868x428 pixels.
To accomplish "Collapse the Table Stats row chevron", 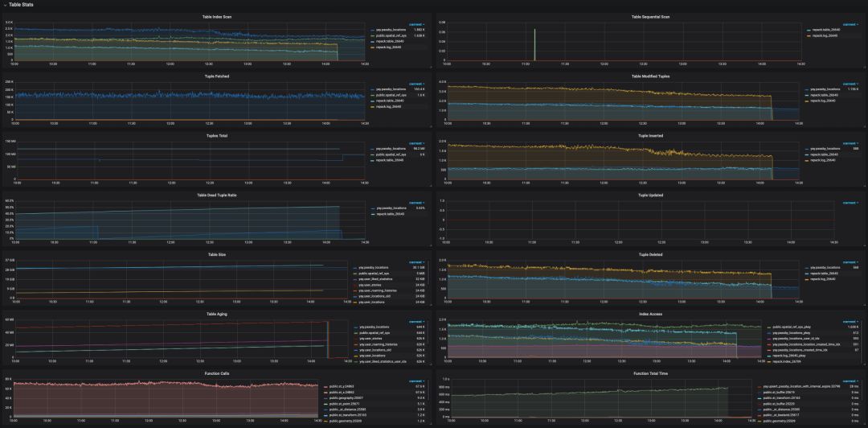I will 5,5.
